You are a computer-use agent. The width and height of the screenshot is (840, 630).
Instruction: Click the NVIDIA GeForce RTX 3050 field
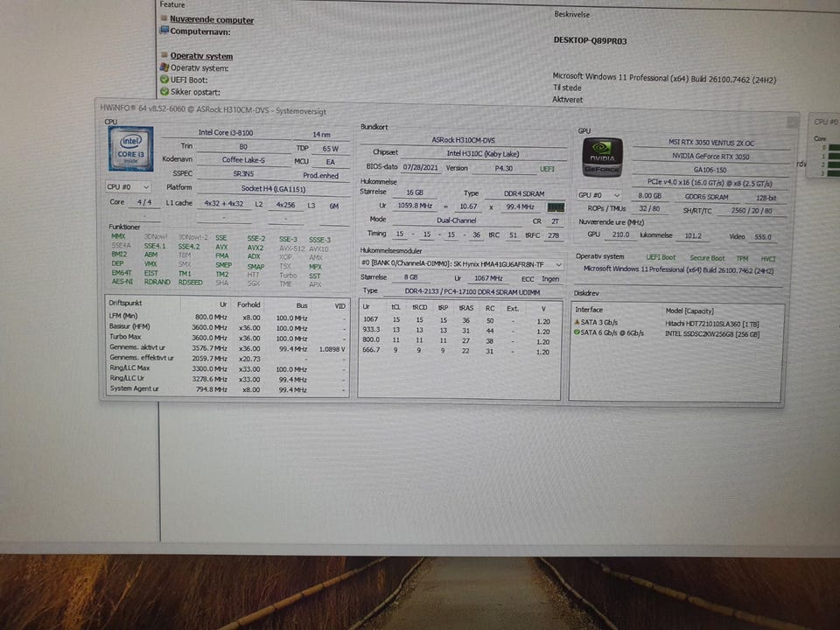[x=710, y=157]
